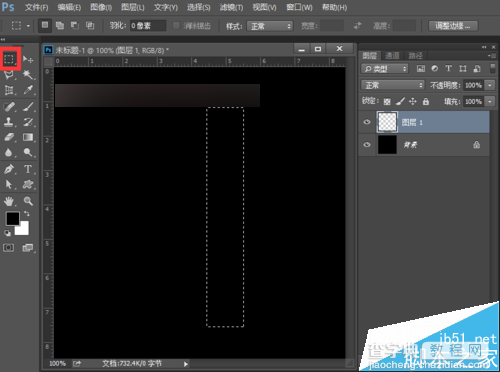
Task: Select the Custom Shape tool
Action: pos(28,184)
